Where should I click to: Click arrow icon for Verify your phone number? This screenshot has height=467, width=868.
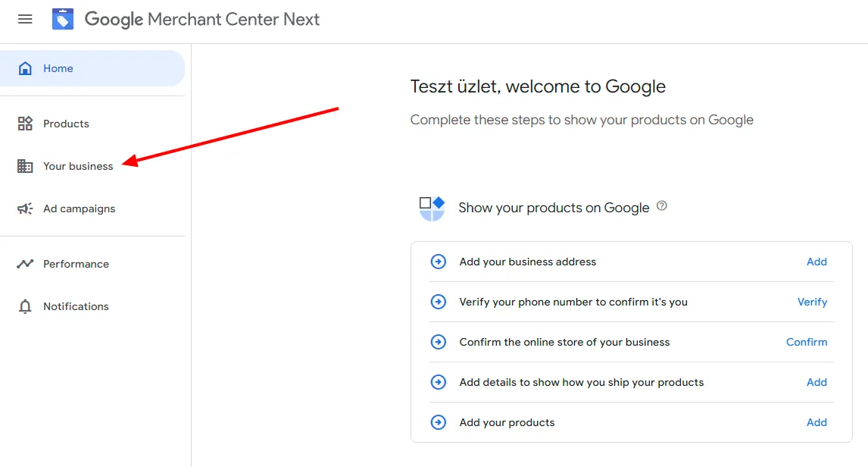pyautogui.click(x=439, y=302)
